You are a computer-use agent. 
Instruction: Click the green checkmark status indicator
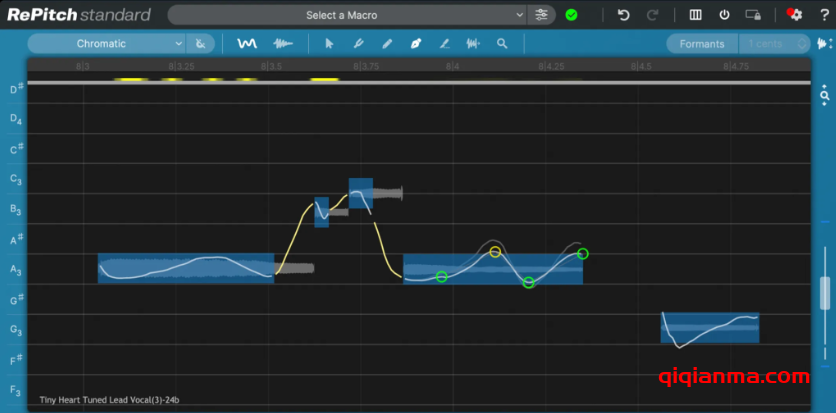tap(572, 15)
